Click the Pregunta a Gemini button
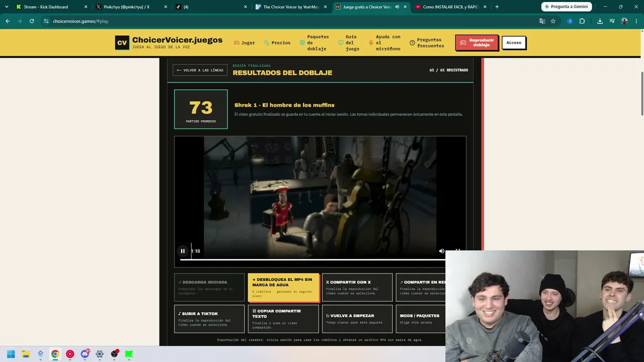The height and width of the screenshot is (362, 644). [566, 7]
